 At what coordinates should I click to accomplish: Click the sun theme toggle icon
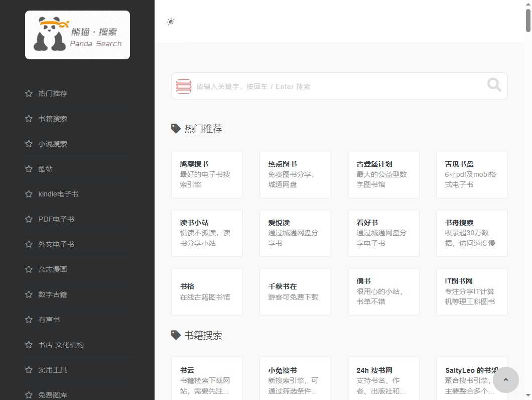click(x=171, y=22)
